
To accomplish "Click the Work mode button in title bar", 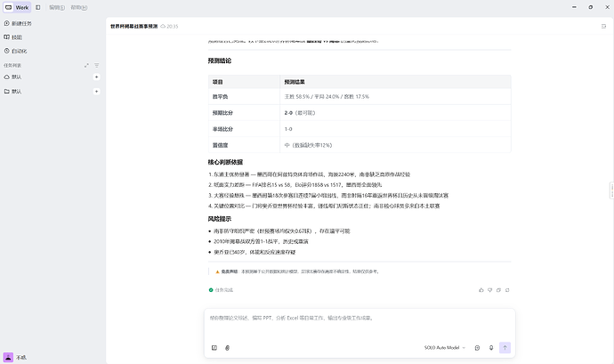I will point(17,7).
